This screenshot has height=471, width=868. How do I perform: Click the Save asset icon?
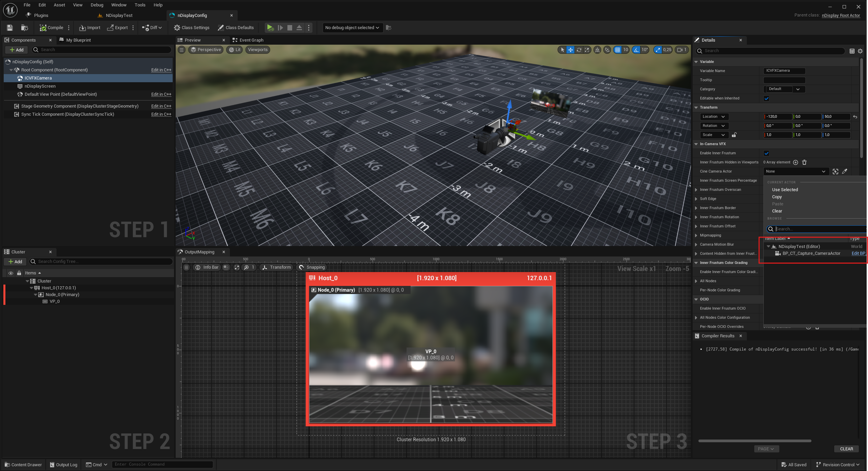(x=10, y=28)
